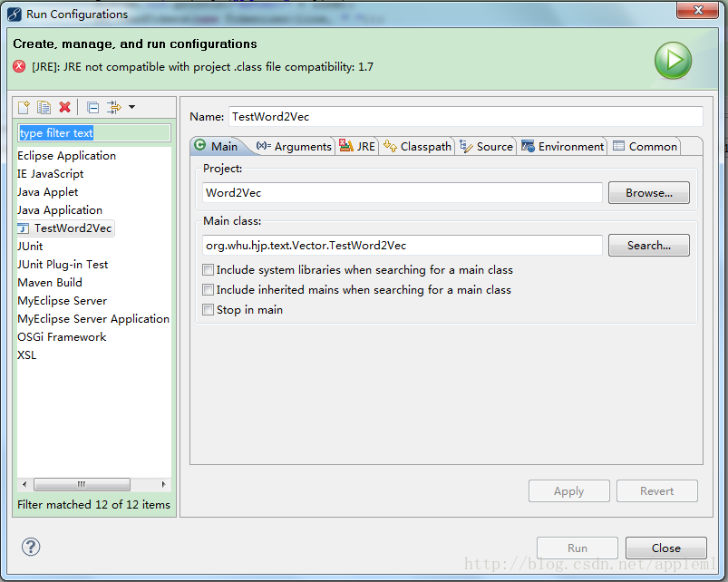Open the Environment tab
This screenshot has height=582, width=728.
coord(562,147)
